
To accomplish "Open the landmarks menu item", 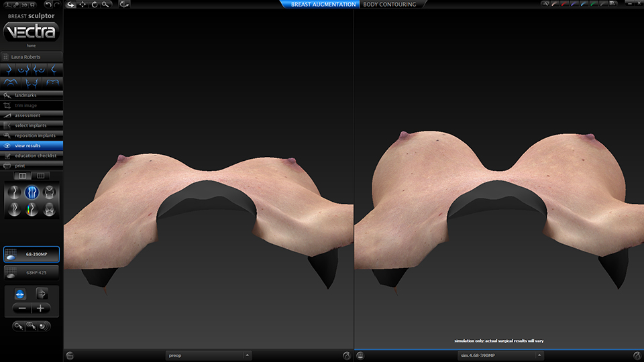I will (x=32, y=95).
